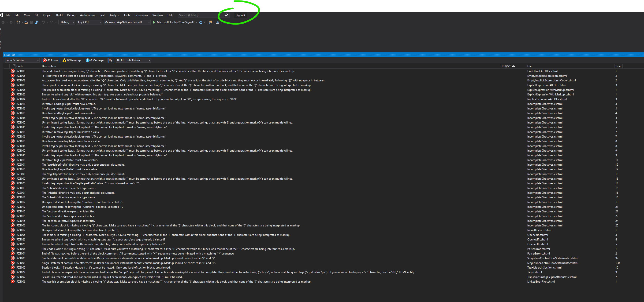Start debugging Microsoft.AspNetCore.SignalR with the green play icon
Image resolution: width=644 pixels, height=302 pixels.
(154, 22)
